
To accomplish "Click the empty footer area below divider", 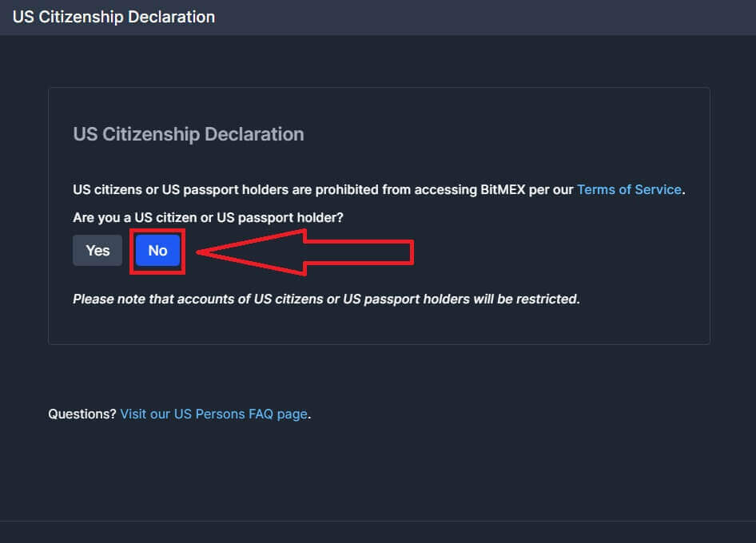I will (378, 533).
